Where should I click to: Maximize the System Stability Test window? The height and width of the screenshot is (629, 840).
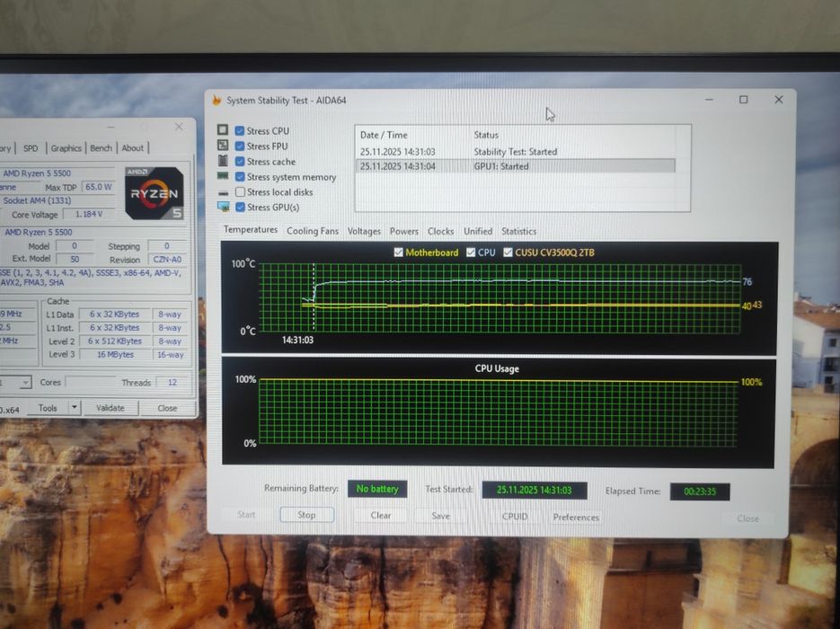(x=744, y=100)
